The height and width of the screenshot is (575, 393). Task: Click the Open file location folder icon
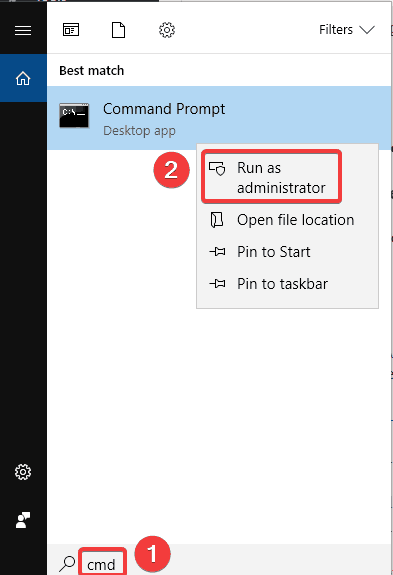(217, 220)
